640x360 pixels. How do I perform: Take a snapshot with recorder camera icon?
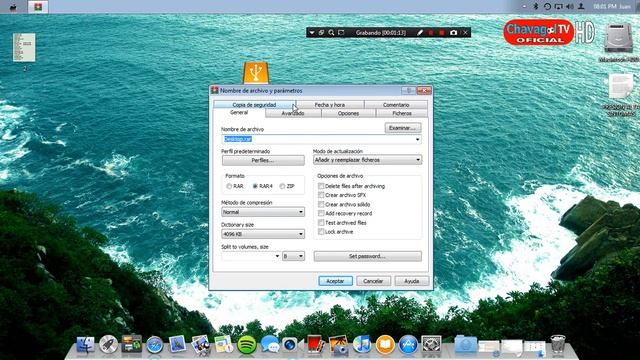pyautogui.click(x=453, y=33)
